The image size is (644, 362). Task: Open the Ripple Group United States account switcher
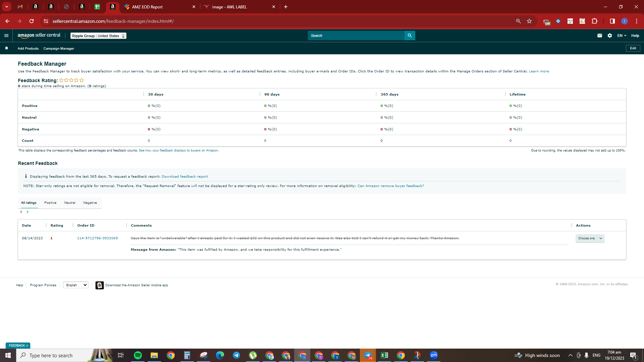98,36
